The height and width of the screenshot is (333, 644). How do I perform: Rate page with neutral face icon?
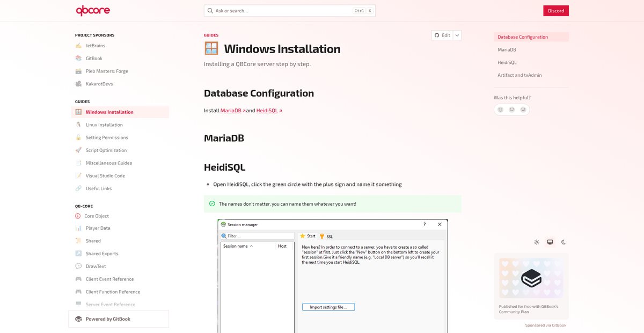point(512,110)
